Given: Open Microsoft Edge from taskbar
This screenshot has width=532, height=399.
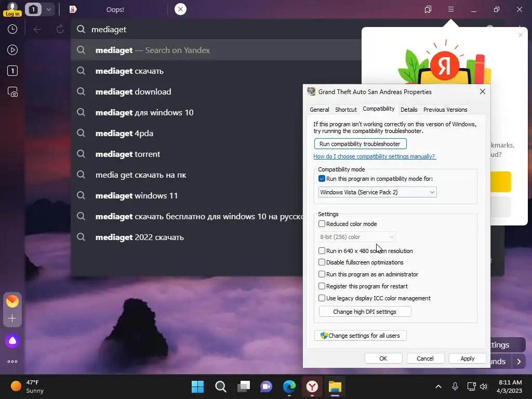Looking at the screenshot, I should [289, 387].
